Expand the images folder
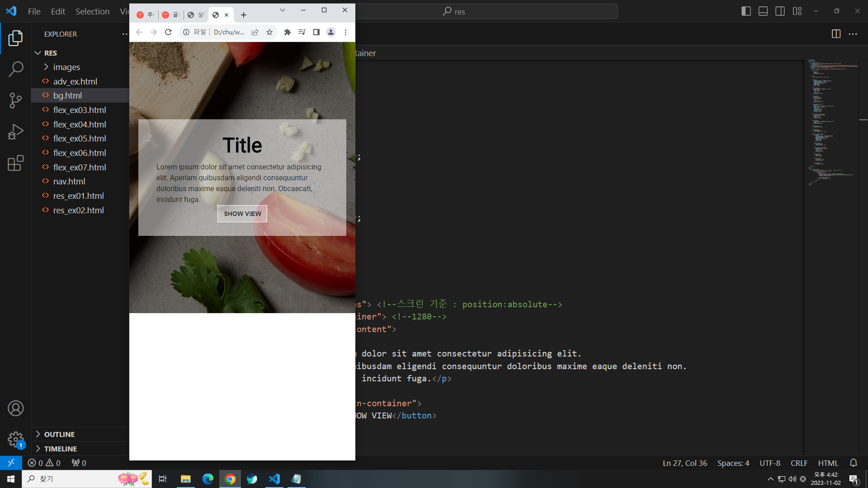This screenshot has height=488, width=868. tap(66, 67)
